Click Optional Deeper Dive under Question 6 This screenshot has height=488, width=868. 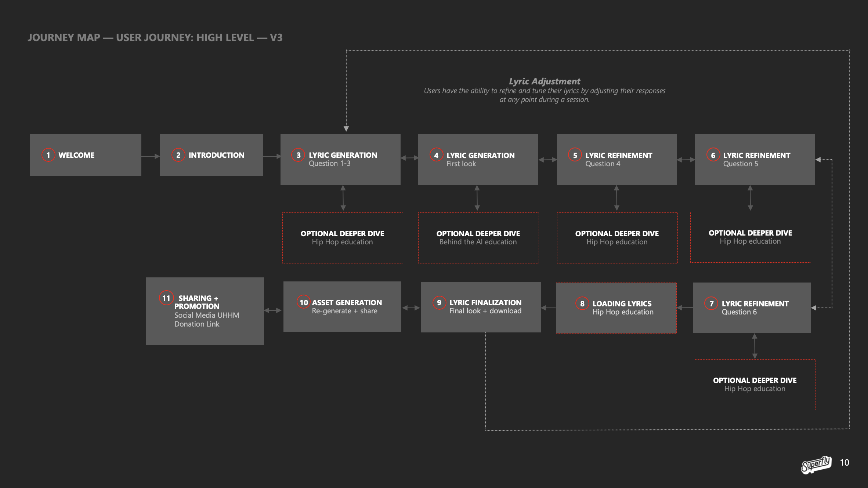pyautogui.click(x=755, y=385)
